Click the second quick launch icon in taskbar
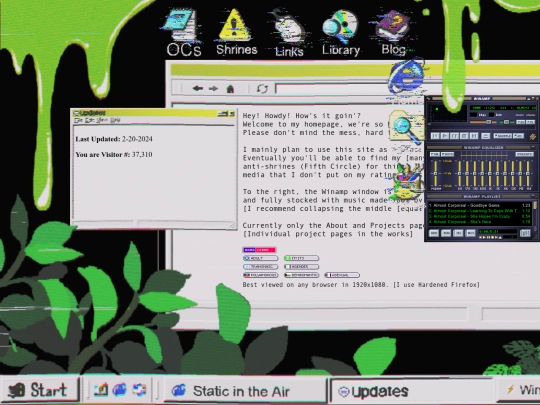 [120, 390]
